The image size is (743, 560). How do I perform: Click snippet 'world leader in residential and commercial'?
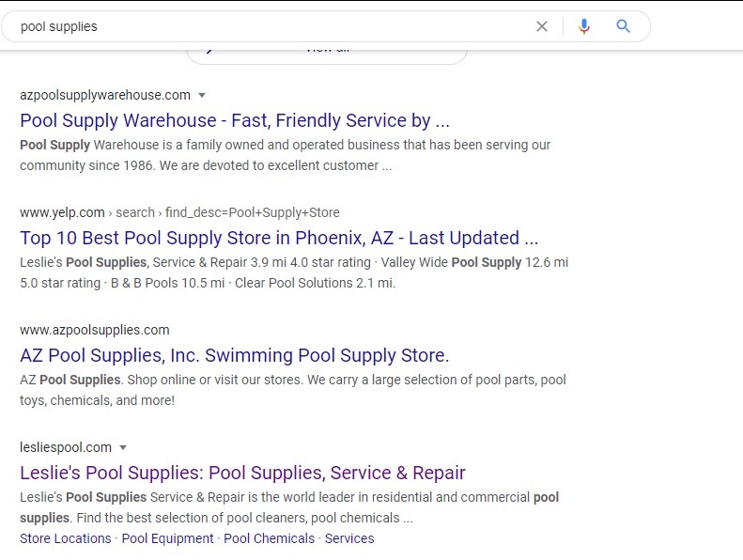click(x=395, y=497)
